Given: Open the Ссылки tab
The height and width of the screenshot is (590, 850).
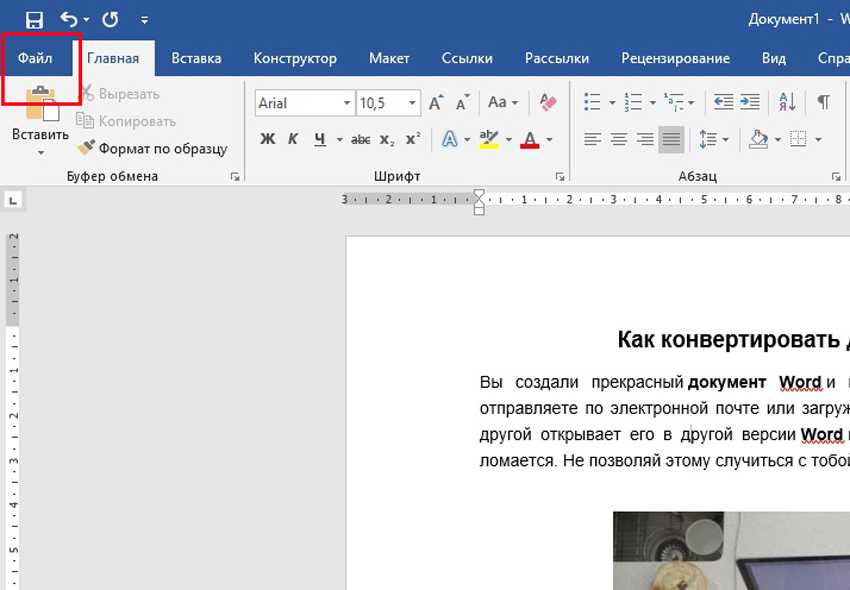Looking at the screenshot, I should [x=467, y=58].
